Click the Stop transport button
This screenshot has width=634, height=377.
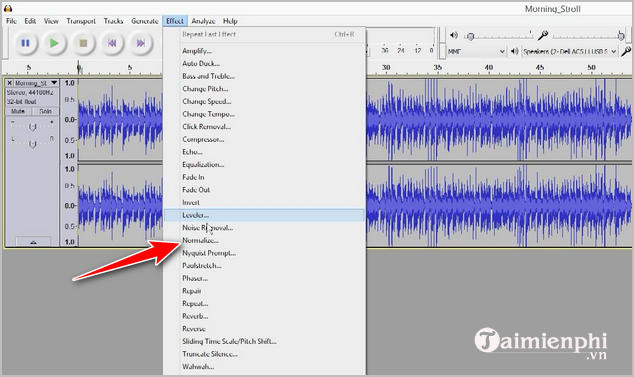coord(83,43)
